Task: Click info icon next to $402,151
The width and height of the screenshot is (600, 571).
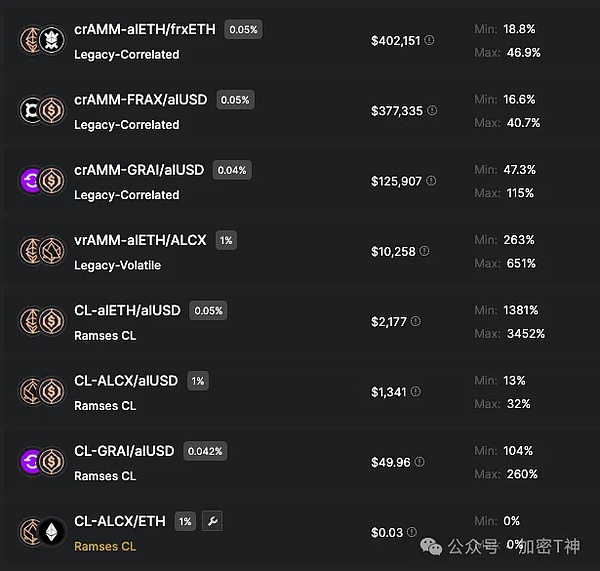Action: [x=430, y=41]
